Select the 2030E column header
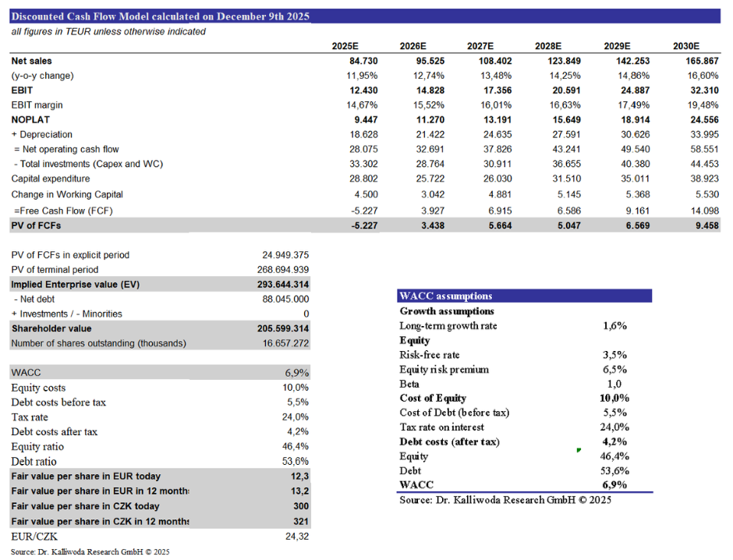Image resolution: width=733 pixels, height=560 pixels. (685, 46)
